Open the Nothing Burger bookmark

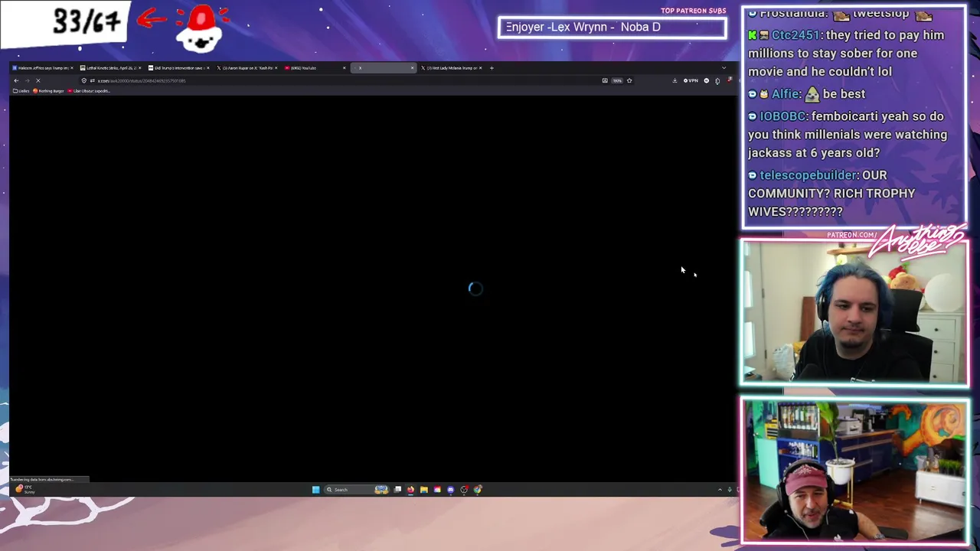coord(48,91)
